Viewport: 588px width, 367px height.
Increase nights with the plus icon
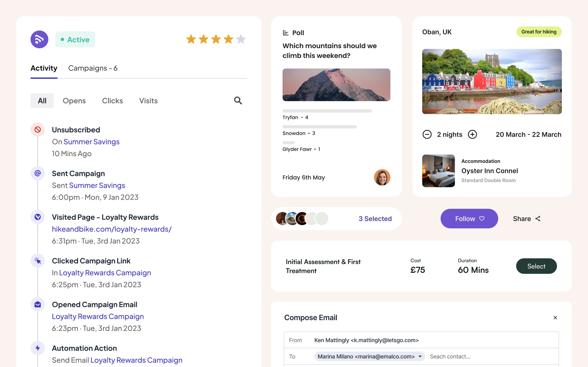tap(472, 135)
